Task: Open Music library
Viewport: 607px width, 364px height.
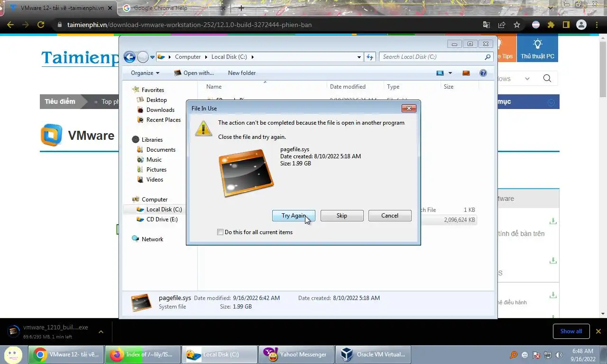Action: click(154, 160)
